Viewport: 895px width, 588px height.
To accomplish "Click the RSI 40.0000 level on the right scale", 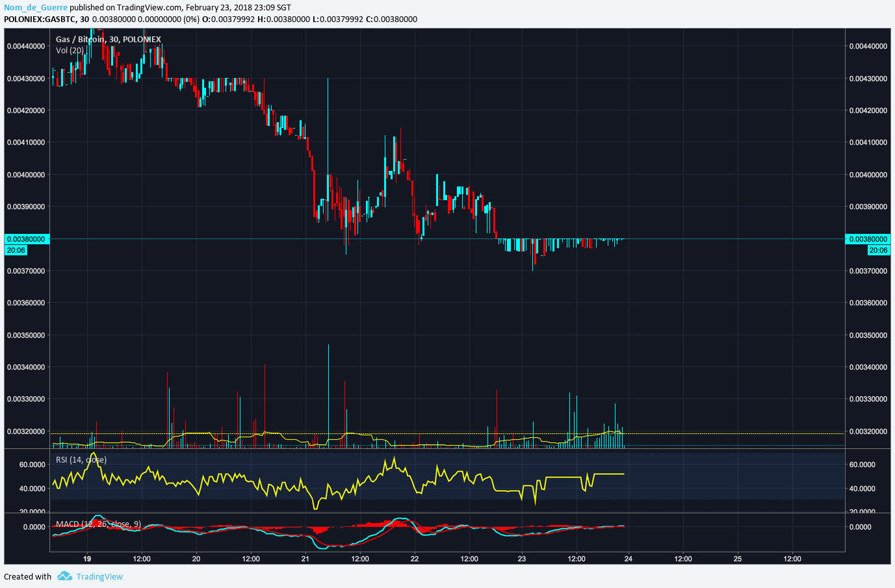I will pyautogui.click(x=863, y=489).
